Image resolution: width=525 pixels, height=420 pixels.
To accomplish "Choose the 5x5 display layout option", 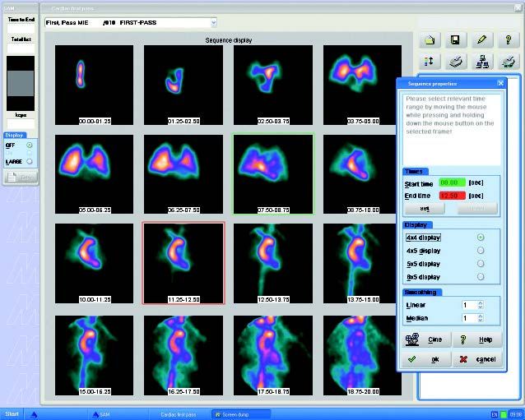I will [x=481, y=264].
